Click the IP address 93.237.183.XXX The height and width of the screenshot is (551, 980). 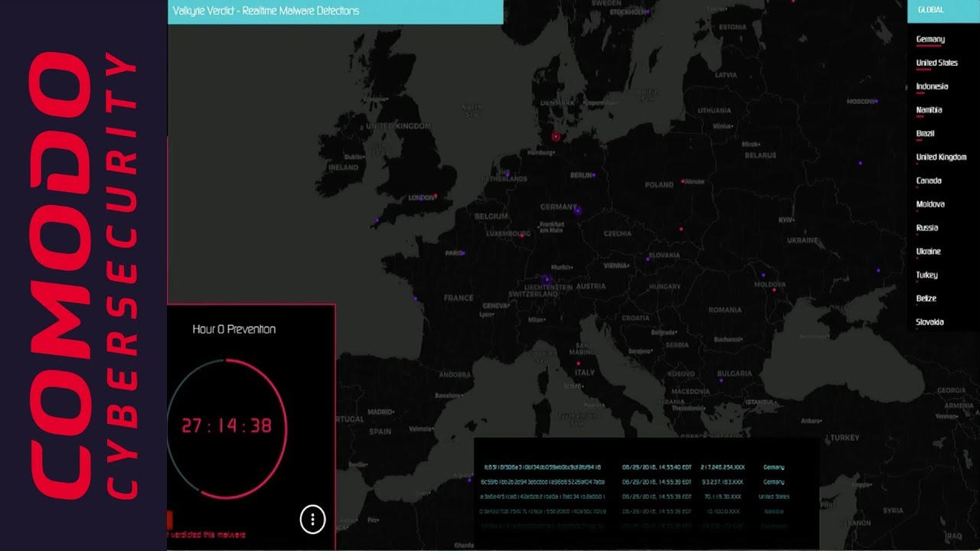[723, 482]
